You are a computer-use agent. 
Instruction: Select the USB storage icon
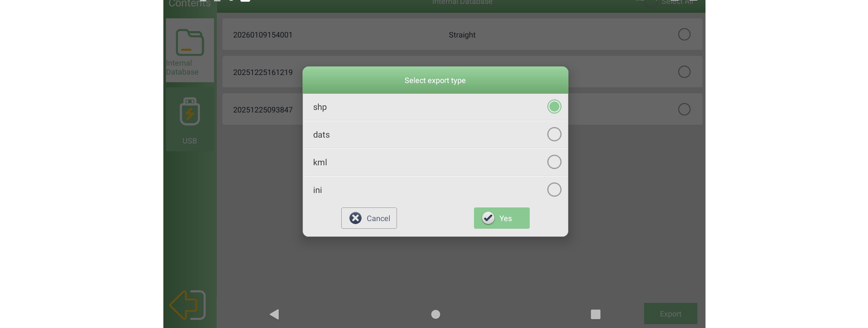(189, 111)
